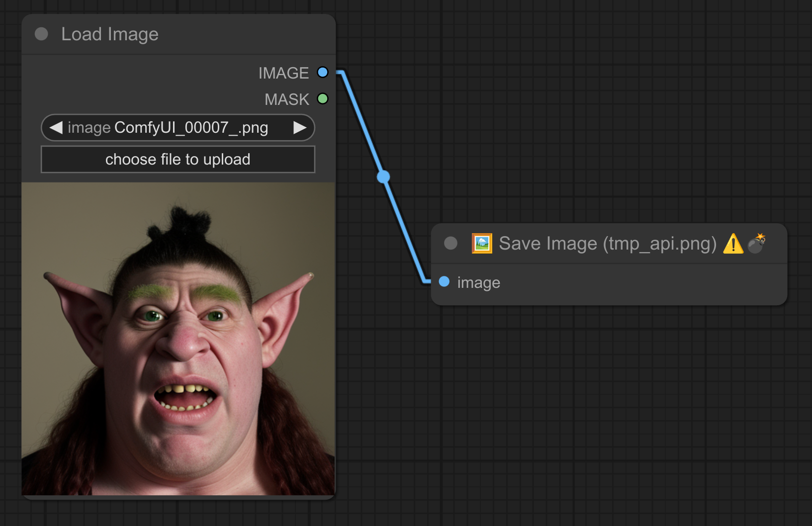Click the yellow warning triangle icon

(x=733, y=244)
